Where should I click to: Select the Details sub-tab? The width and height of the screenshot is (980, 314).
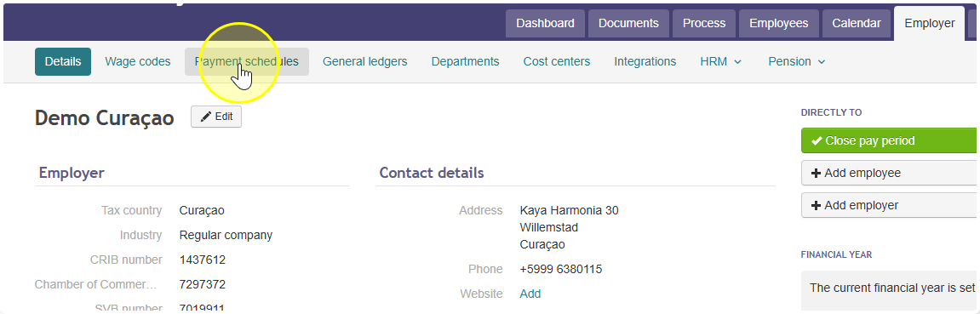click(x=63, y=62)
